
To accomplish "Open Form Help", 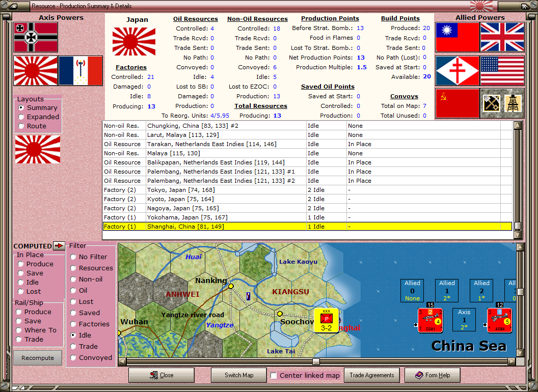I will 433,375.
